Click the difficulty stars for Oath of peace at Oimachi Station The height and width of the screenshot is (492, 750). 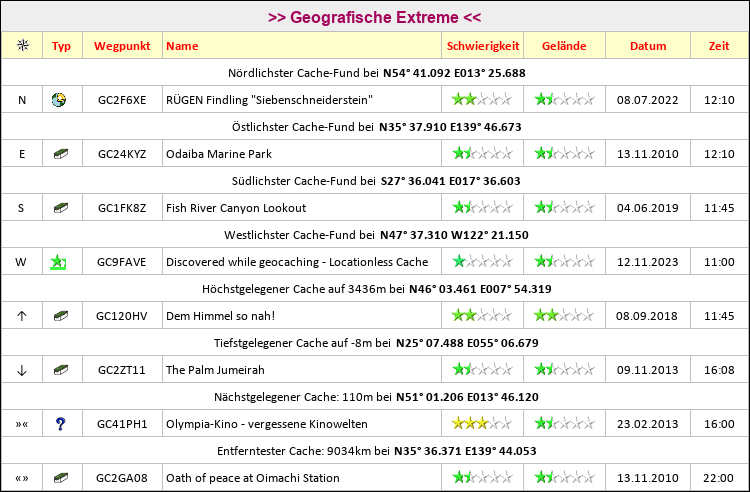[482, 478]
